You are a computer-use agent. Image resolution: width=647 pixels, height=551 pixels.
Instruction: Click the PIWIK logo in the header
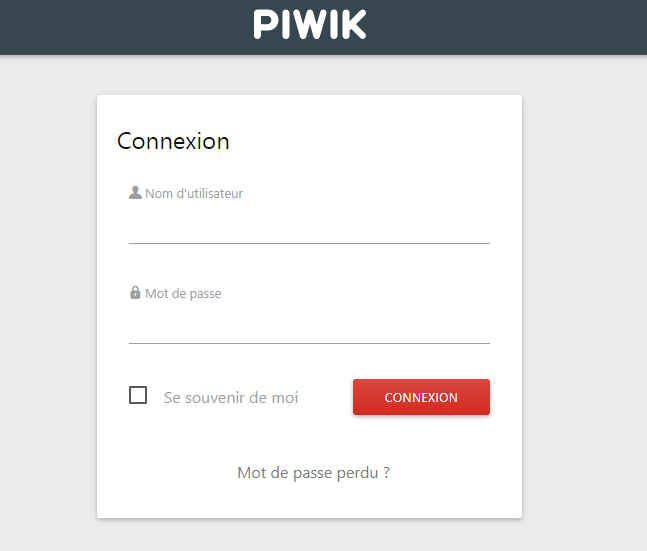[x=309, y=25]
